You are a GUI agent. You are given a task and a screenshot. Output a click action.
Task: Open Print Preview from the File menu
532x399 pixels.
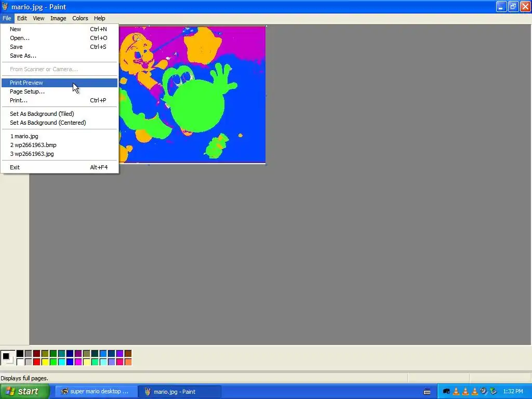(59, 83)
